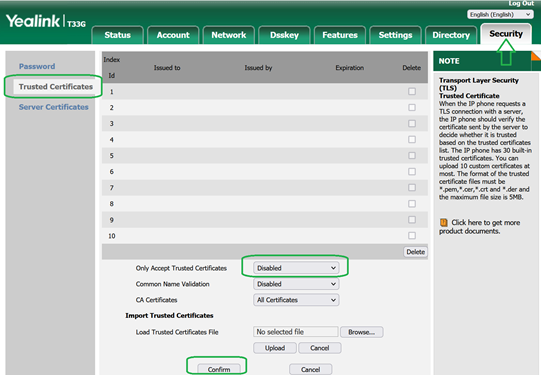The width and height of the screenshot is (541, 375).
Task: Click the Issued by column header
Action: (x=258, y=68)
